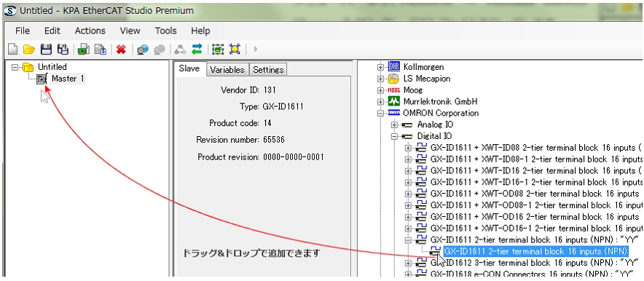Click the OMRON Corporation logo icon
Viewport: 644px width, 281px height.
click(393, 113)
